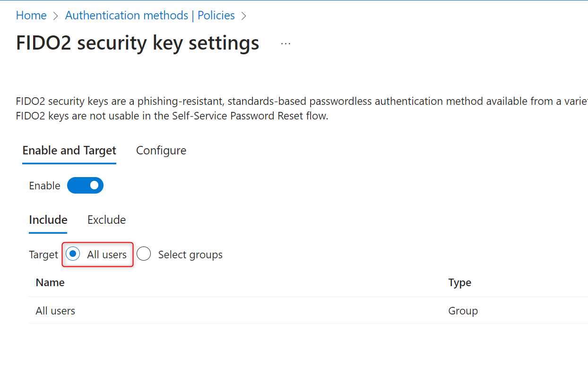Open the Enable and Target tab
588x365 pixels.
coord(69,151)
